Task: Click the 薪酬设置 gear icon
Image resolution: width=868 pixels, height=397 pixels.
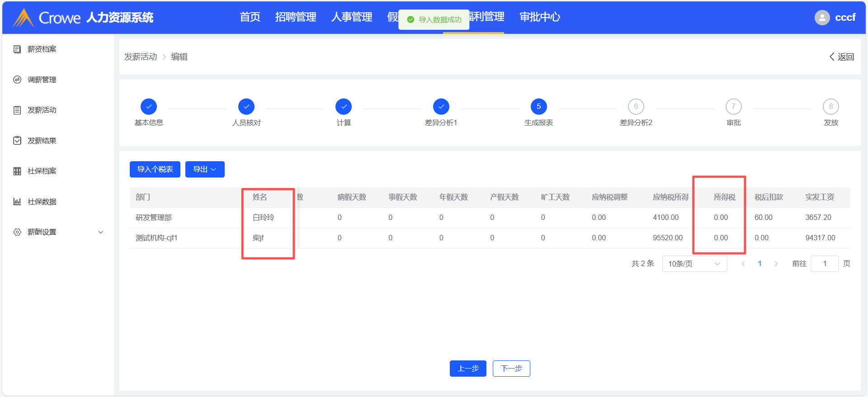Action: pos(17,232)
